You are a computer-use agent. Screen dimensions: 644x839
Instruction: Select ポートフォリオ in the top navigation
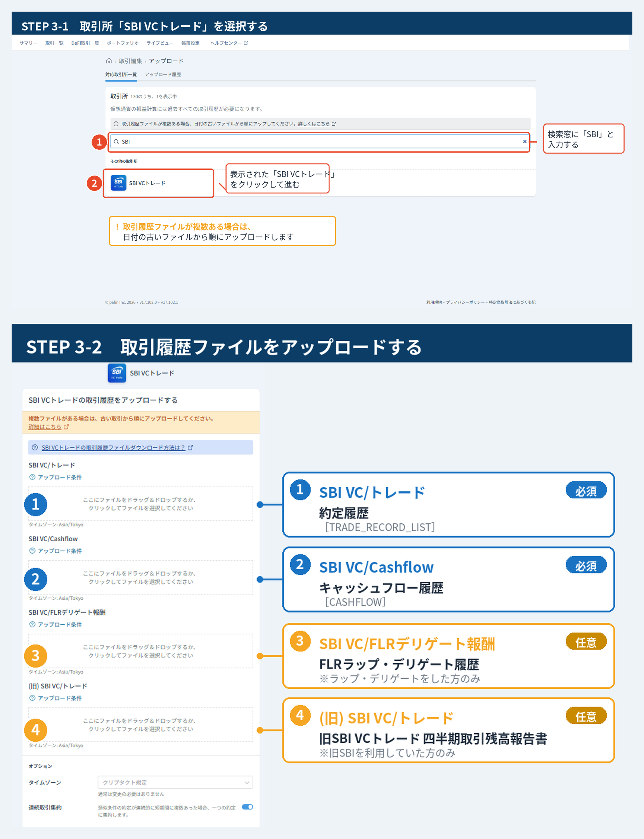(x=123, y=43)
